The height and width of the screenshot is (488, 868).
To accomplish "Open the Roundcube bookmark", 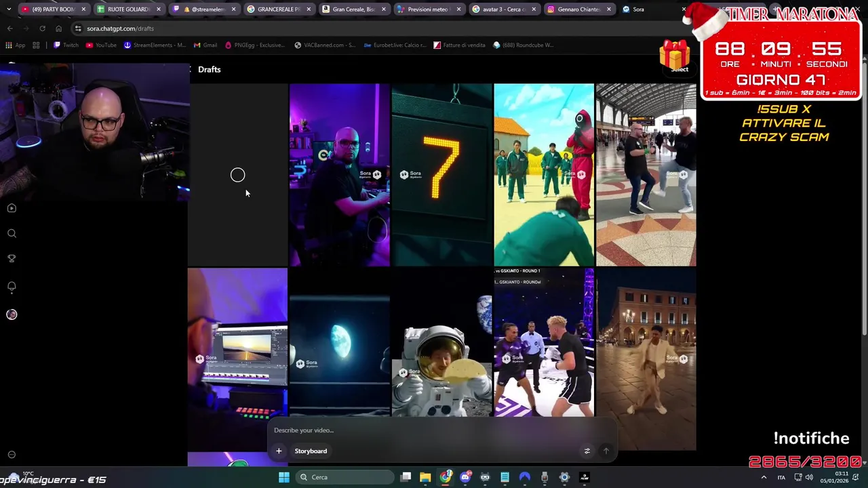I will pos(523,45).
